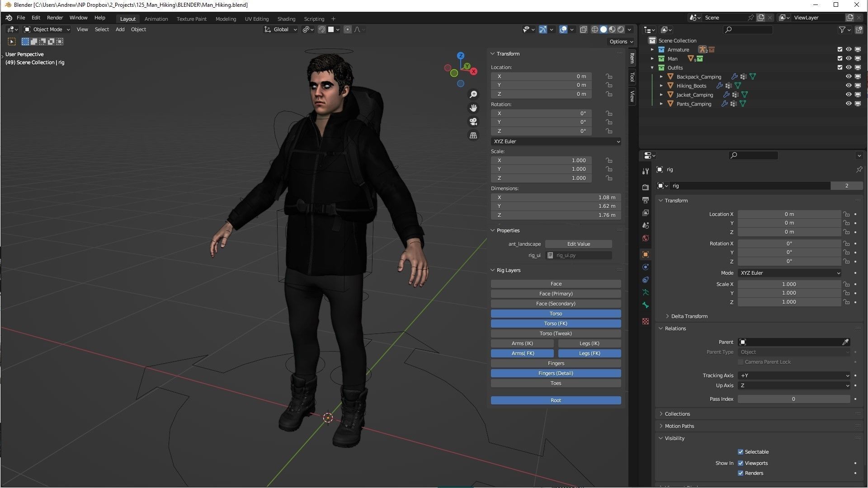Viewport: 868px width, 488px height.
Task: Open the XYZ Euler dropdown in sidebar
Action: (556, 141)
